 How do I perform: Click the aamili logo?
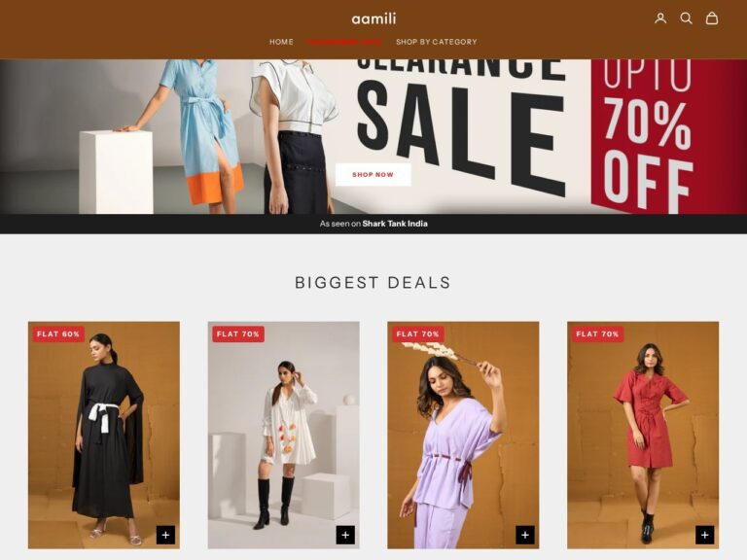click(x=373, y=18)
